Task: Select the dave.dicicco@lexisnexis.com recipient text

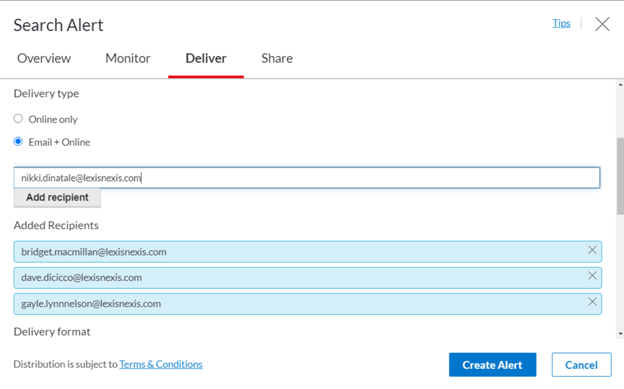Action: [x=82, y=278]
